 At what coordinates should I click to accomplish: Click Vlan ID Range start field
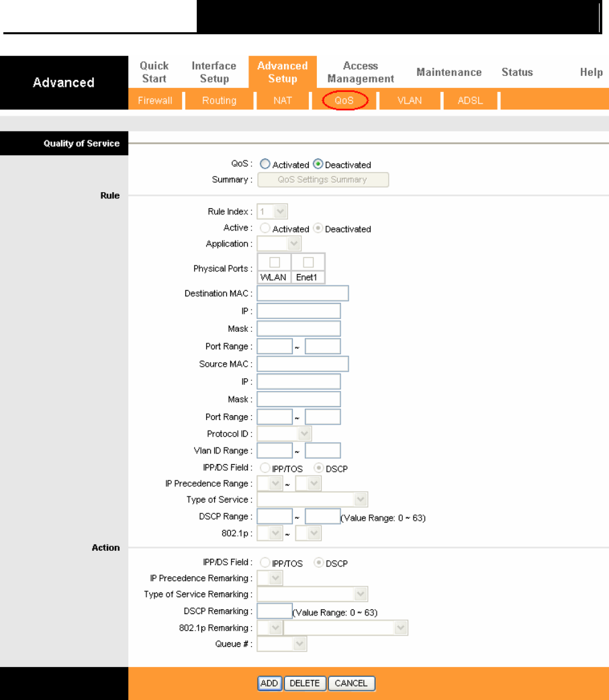[275, 451]
